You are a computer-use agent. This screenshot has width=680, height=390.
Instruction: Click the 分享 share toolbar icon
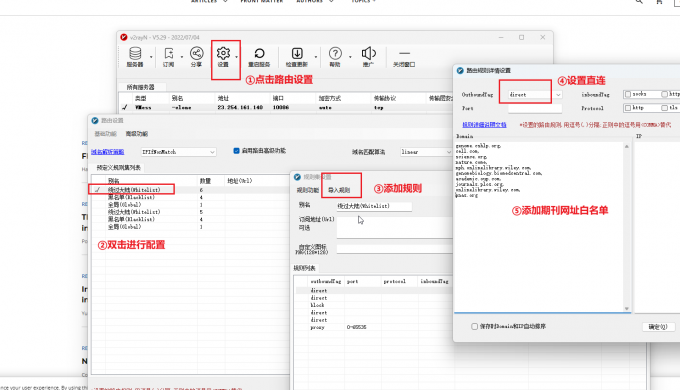(x=196, y=57)
